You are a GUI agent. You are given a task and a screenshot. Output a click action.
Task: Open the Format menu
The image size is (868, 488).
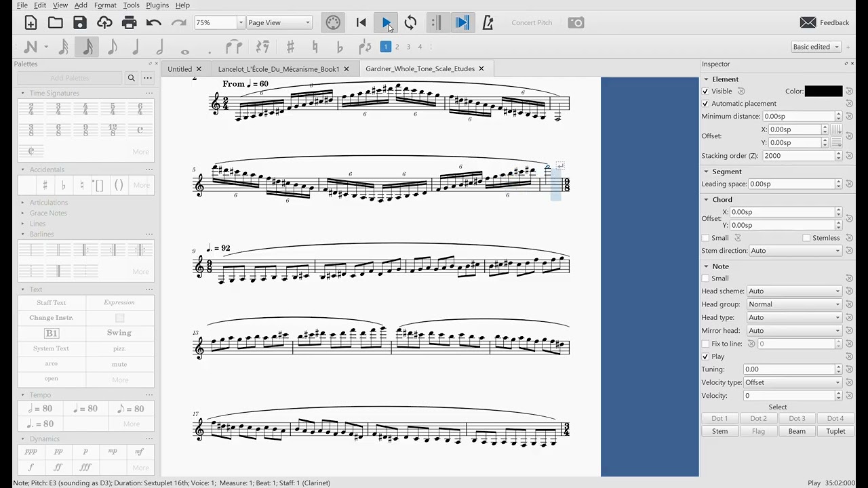click(105, 5)
